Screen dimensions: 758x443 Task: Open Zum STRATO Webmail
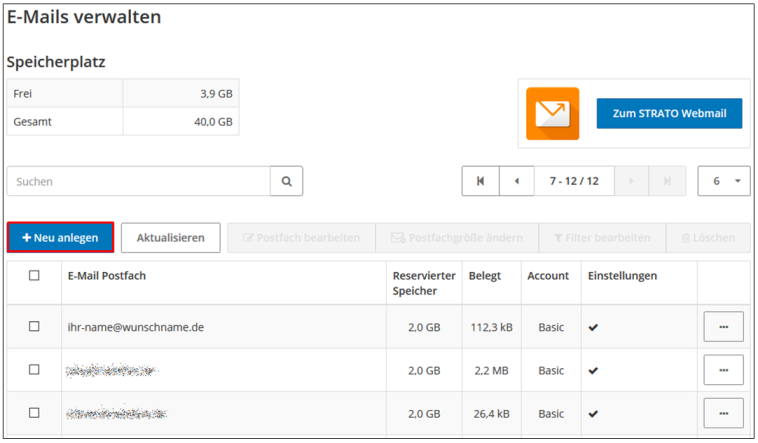[669, 114]
